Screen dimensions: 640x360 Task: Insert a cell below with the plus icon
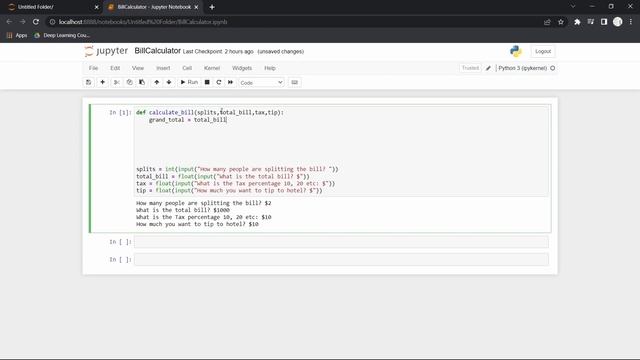point(102,82)
